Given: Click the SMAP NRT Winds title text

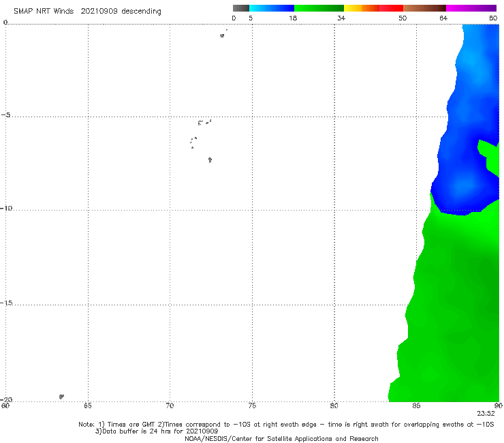Looking at the screenshot, I should coord(44,12).
